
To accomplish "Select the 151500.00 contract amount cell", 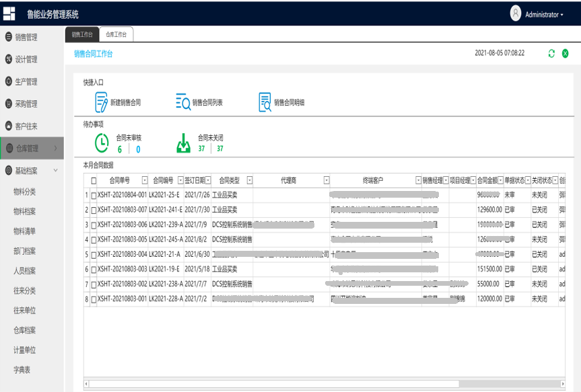I will (x=490, y=269).
